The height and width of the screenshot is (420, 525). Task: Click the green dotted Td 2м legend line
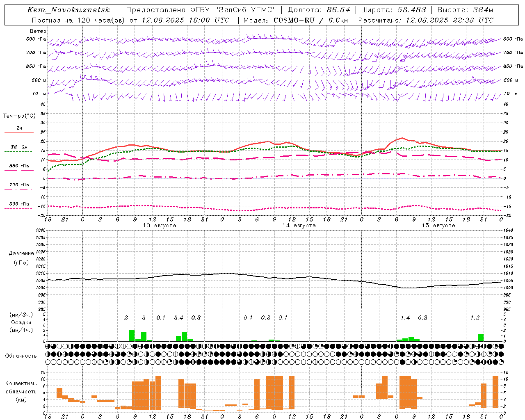[18, 151]
